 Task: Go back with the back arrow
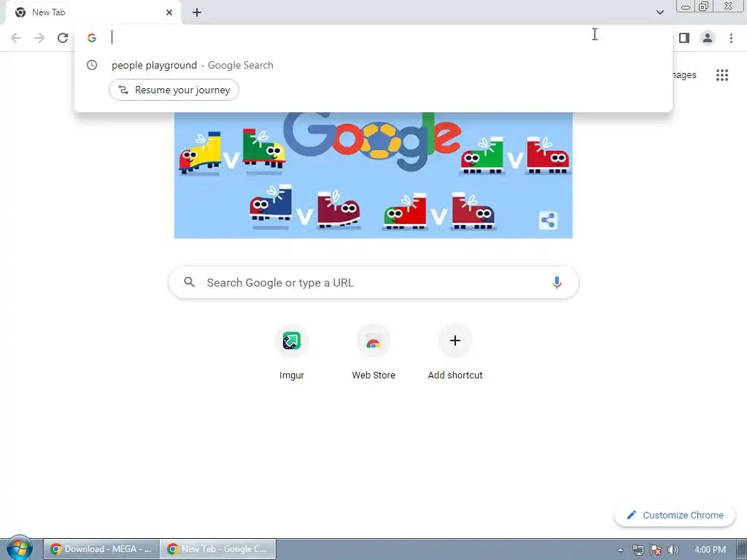16,38
